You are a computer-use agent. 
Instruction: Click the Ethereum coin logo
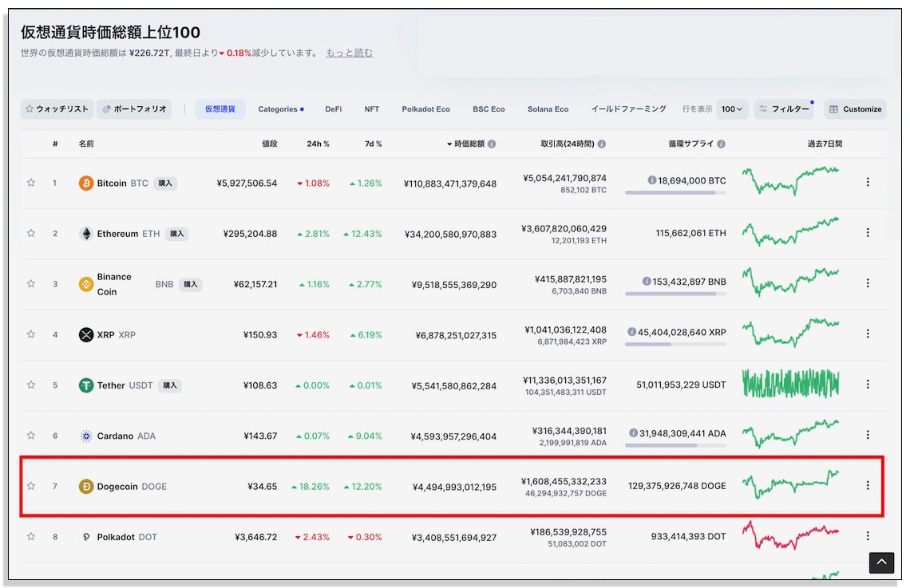pyautogui.click(x=86, y=234)
